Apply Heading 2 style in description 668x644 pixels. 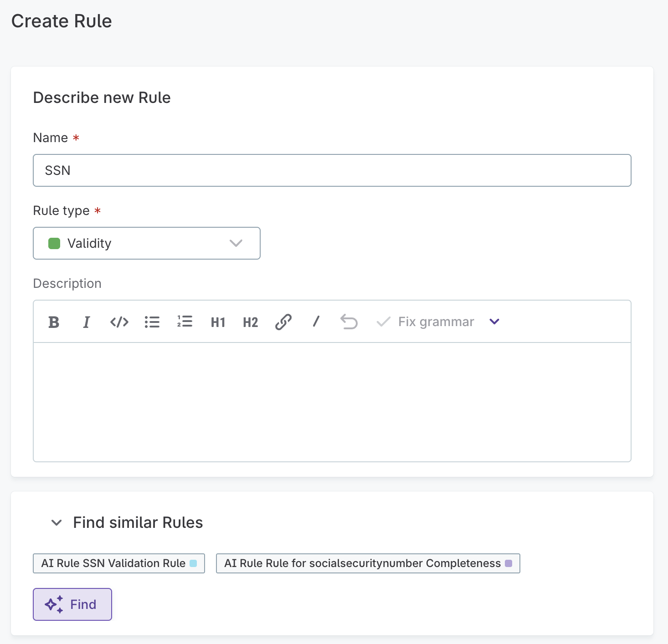pos(250,322)
